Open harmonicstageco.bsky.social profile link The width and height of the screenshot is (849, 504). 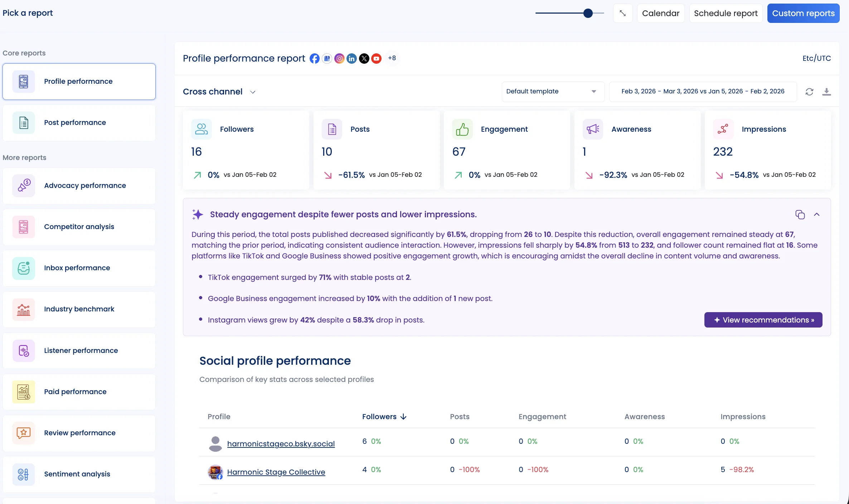281,444
